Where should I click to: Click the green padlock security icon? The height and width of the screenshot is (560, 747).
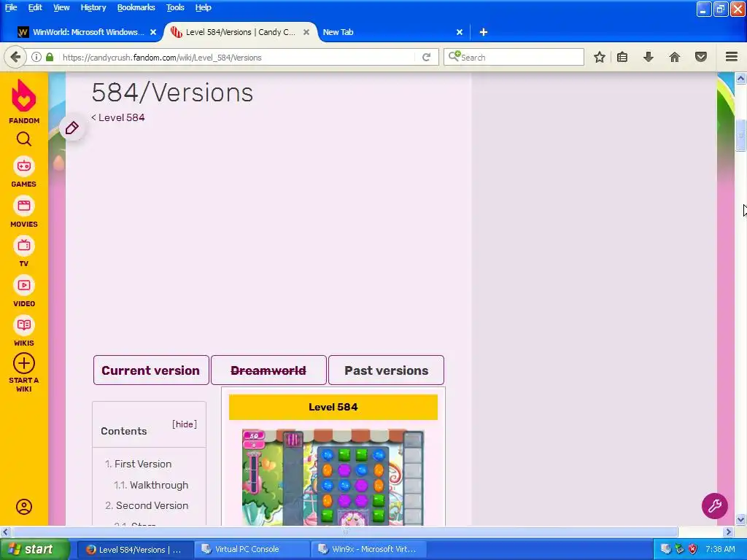tap(50, 57)
